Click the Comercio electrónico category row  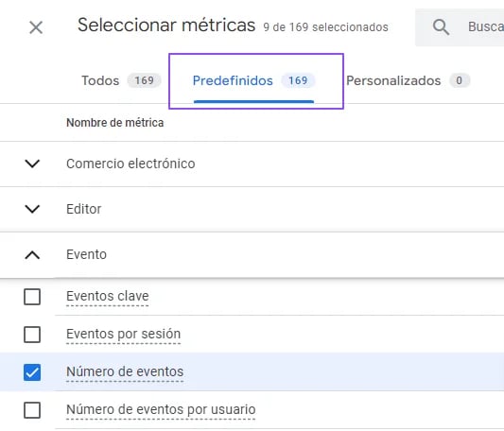point(252,164)
